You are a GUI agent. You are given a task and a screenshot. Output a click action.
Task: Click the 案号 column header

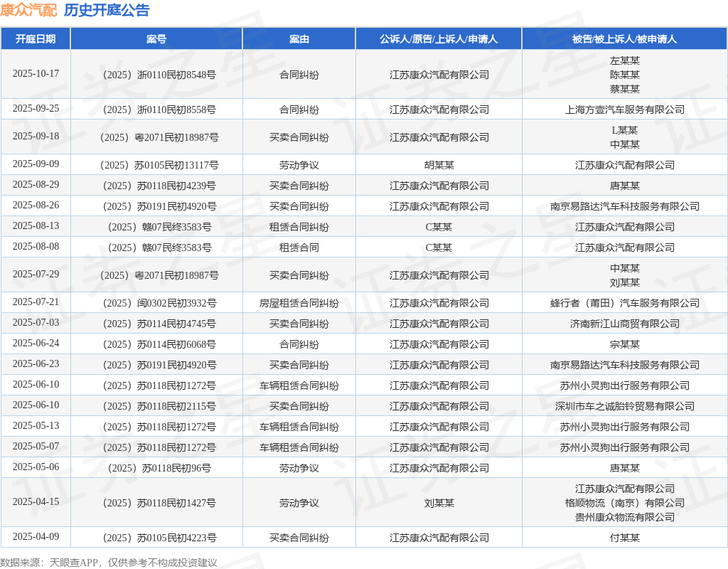click(156, 39)
